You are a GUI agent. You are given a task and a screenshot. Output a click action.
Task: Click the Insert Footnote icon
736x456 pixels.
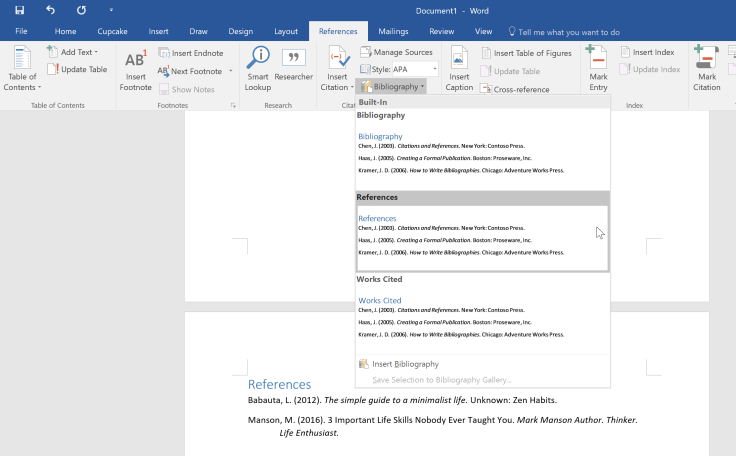[x=135, y=68]
